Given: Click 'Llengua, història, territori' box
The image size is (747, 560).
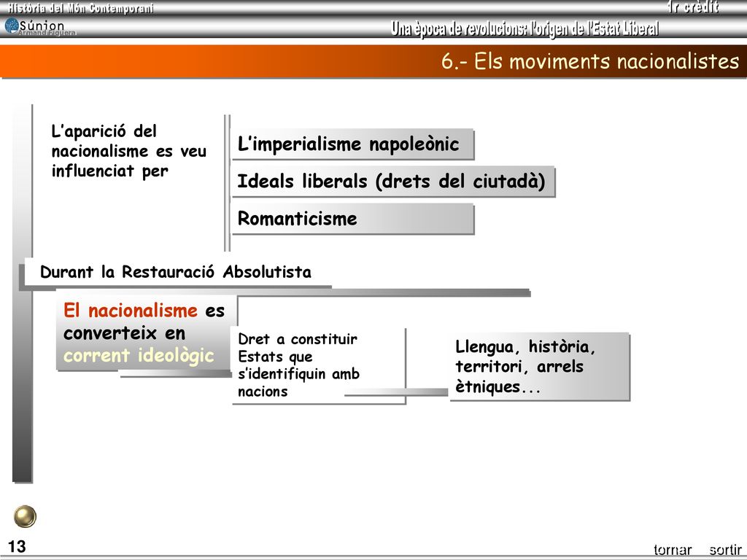Looking at the screenshot, I should [540, 367].
